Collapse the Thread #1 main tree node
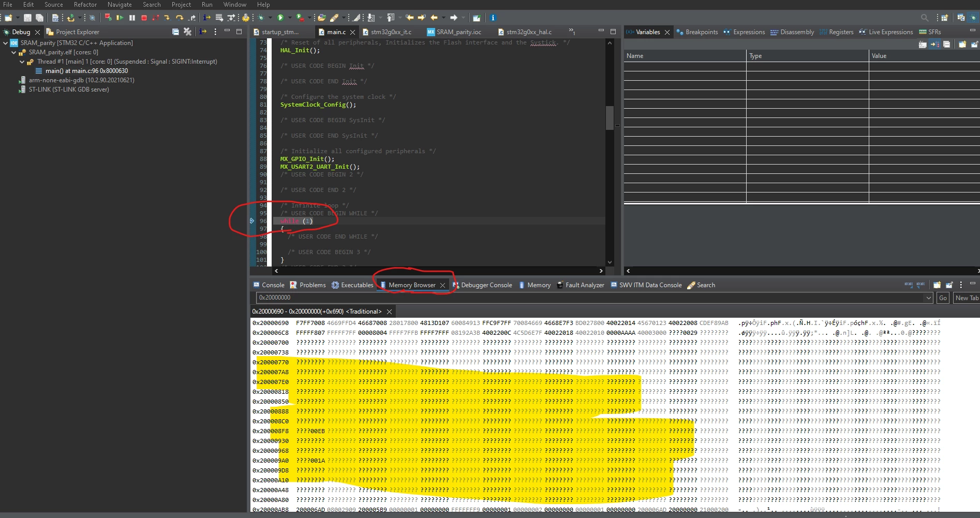This screenshot has width=980, height=518. click(22, 62)
